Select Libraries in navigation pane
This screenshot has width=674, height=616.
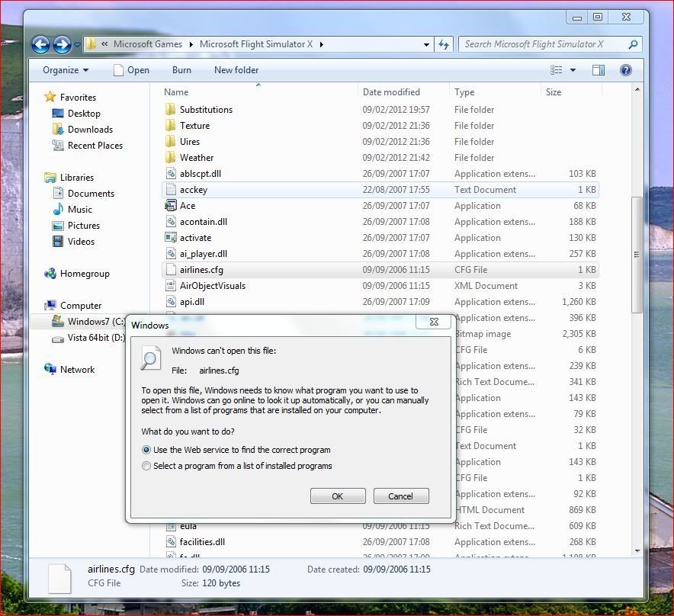(69, 177)
